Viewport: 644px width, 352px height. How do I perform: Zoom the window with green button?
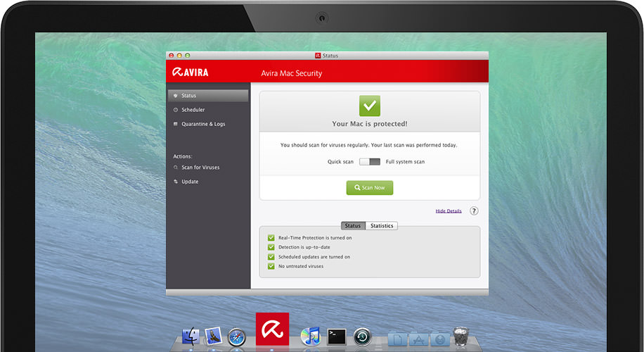[x=187, y=56]
